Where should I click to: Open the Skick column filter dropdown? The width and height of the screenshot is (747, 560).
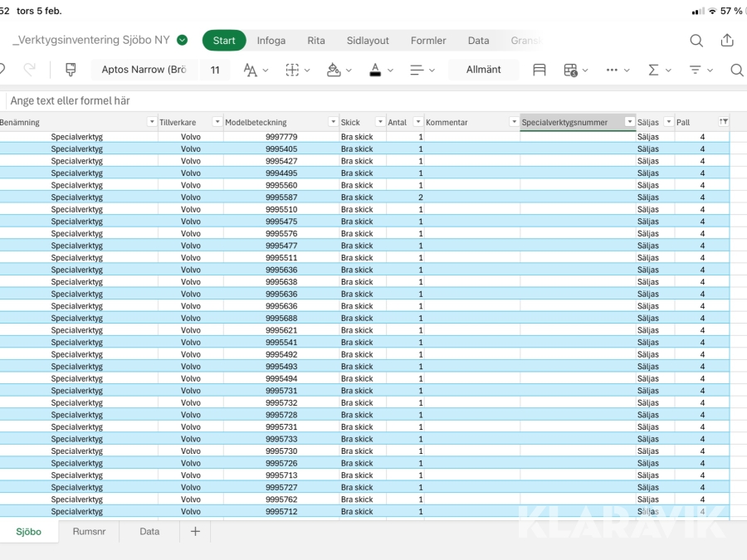point(380,122)
